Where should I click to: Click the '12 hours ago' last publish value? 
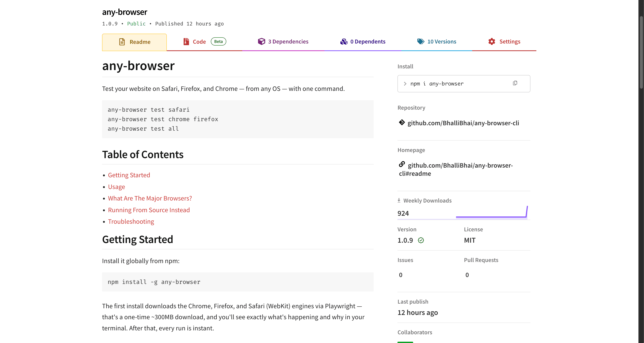tap(418, 313)
